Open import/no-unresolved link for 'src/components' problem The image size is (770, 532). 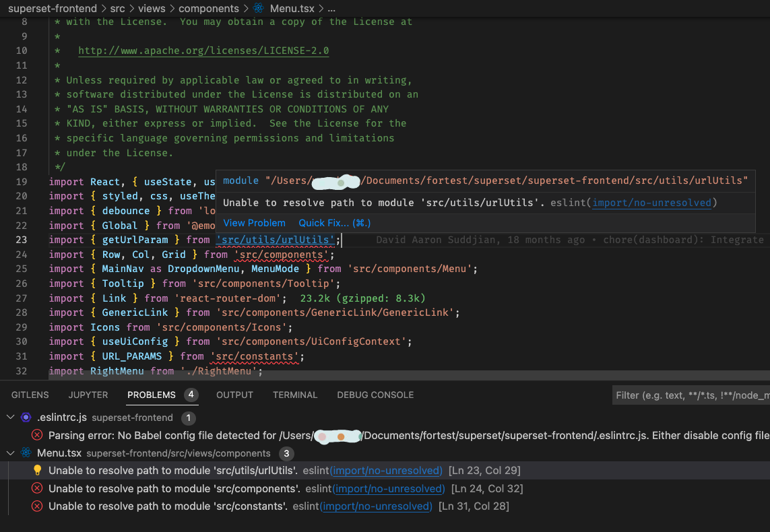coord(389,488)
